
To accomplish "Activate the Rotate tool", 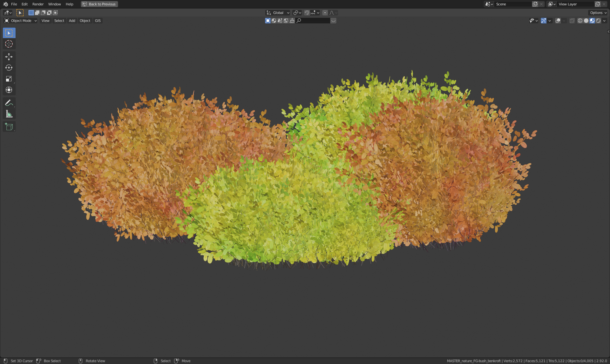I will point(9,68).
